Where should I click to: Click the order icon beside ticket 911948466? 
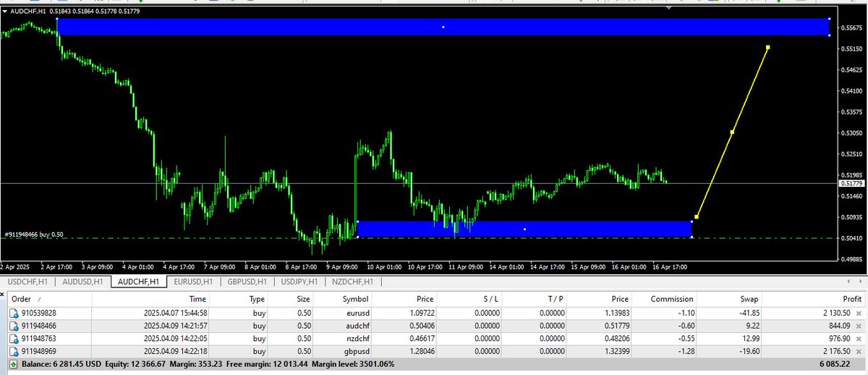tap(14, 326)
